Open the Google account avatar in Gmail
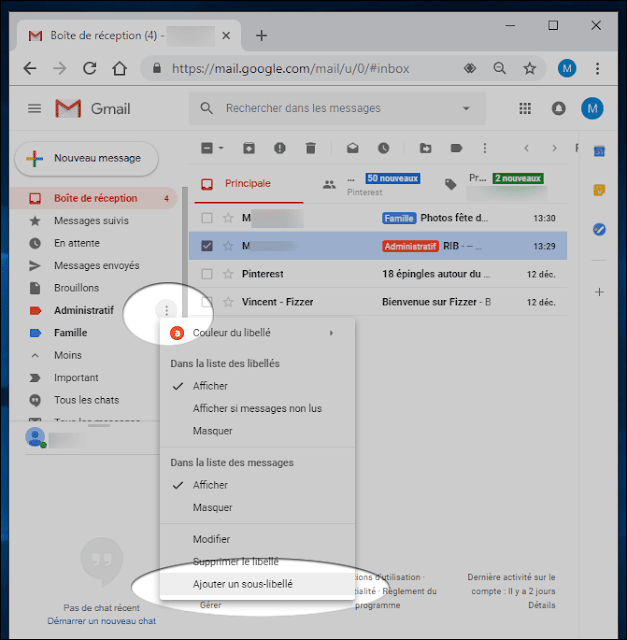 point(592,109)
